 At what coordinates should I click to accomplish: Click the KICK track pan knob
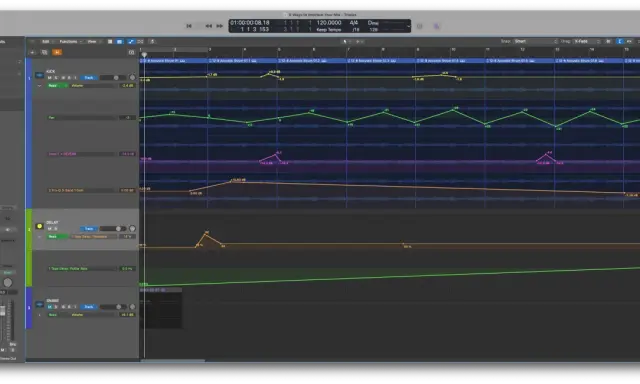(132, 77)
